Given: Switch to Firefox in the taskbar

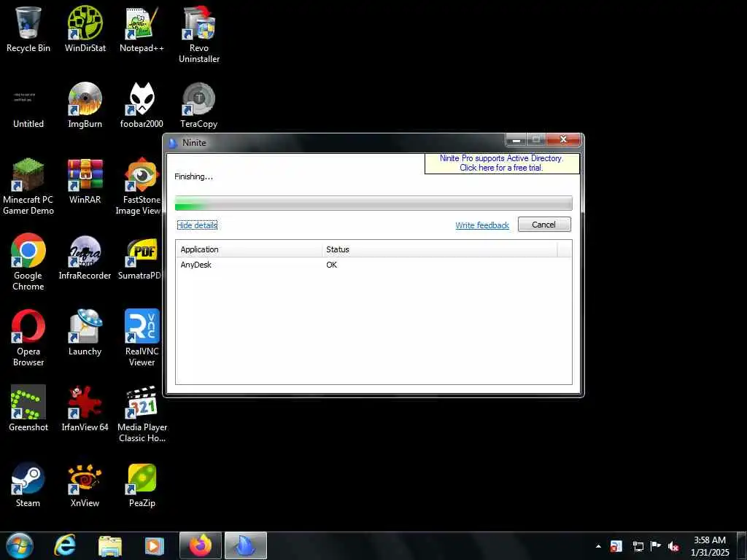Looking at the screenshot, I should coord(201,545).
